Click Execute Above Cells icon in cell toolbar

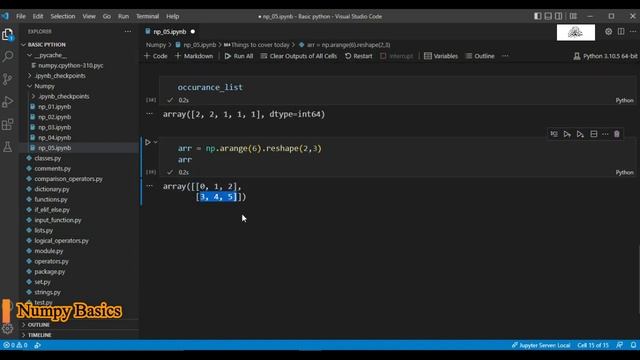tap(567, 134)
